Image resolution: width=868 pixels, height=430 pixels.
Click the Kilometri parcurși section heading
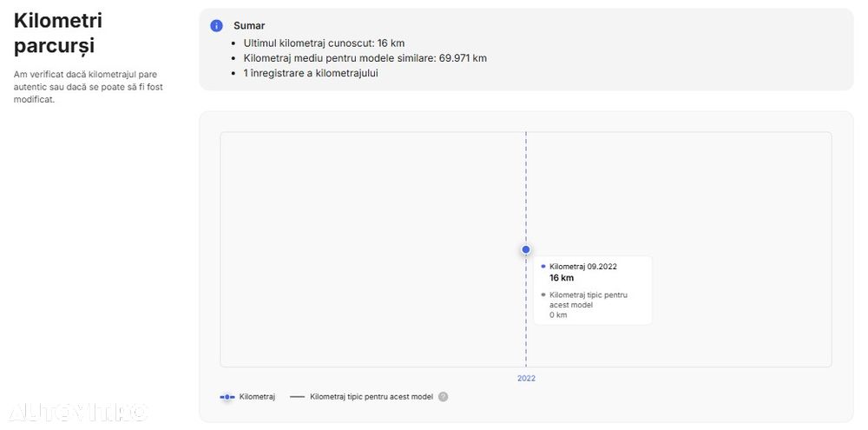[x=58, y=33]
